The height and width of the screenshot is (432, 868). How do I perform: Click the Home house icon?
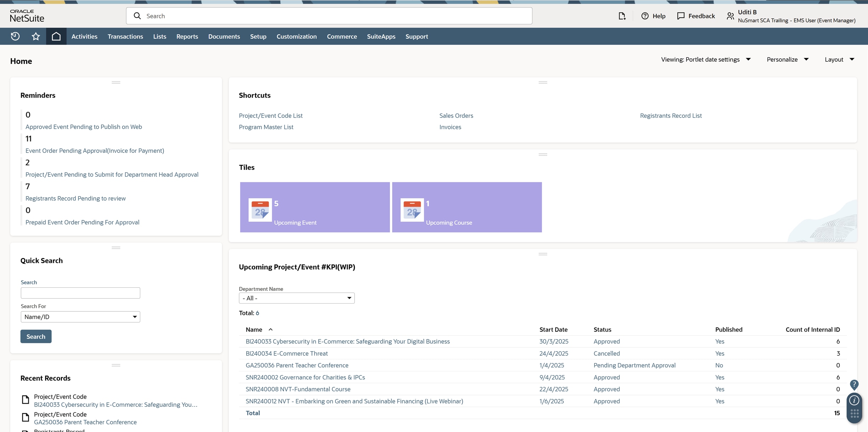56,36
